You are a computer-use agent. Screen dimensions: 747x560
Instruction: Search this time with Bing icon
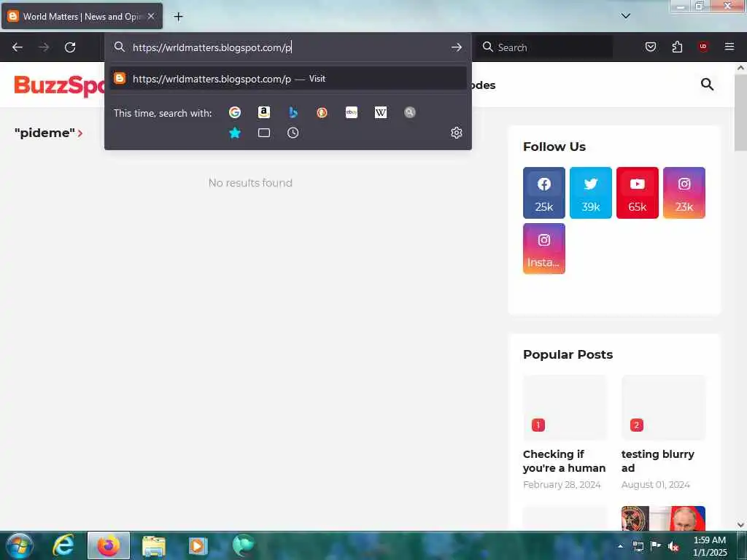coord(293,112)
